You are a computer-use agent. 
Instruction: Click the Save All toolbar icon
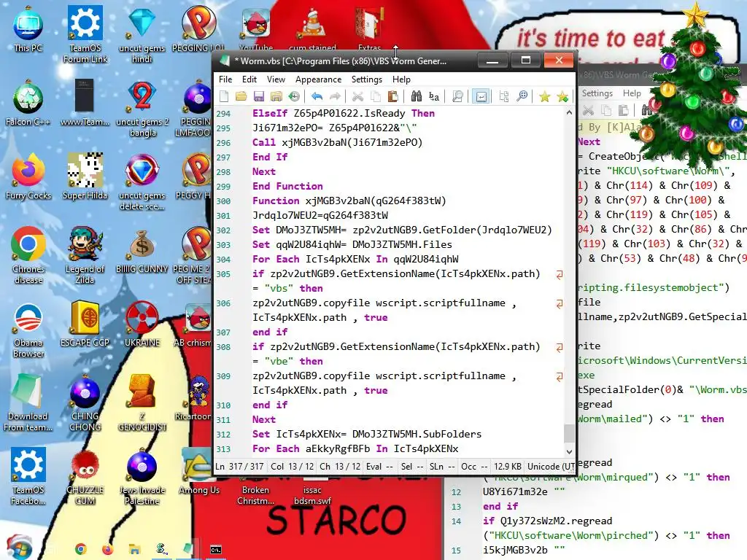[276, 97]
